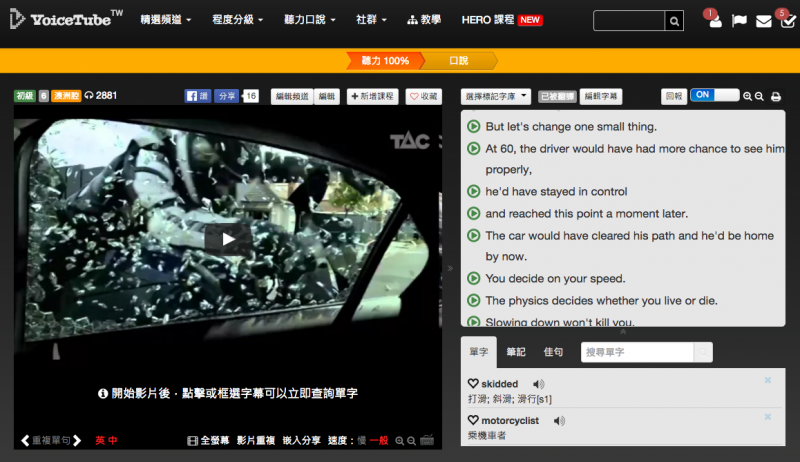Click the search magnifier icon in header
The image size is (800, 462).
[x=675, y=21]
